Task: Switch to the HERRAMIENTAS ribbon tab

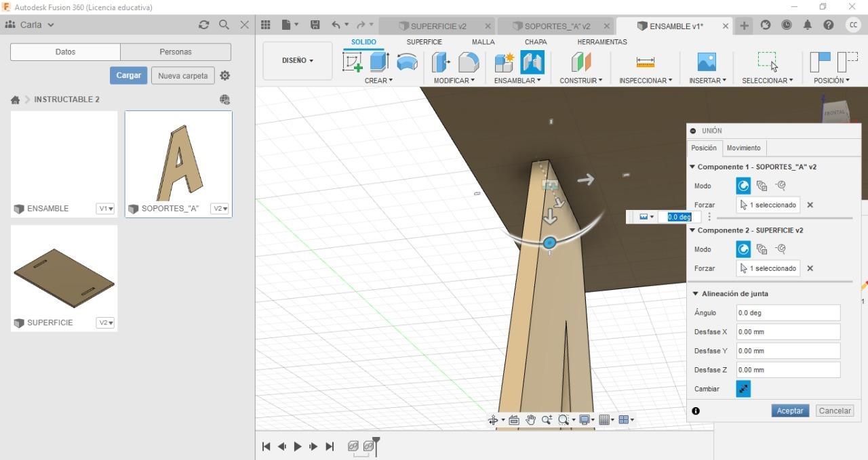Action: tap(602, 42)
